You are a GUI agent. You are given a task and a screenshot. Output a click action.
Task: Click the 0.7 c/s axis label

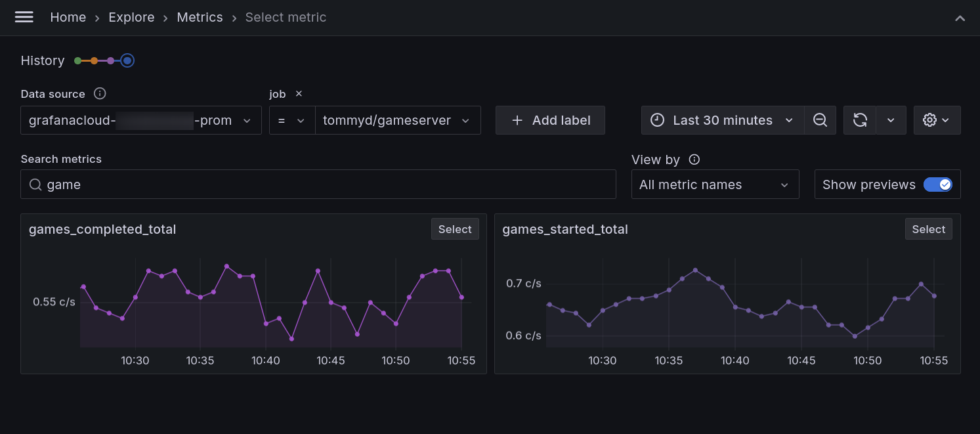pos(524,284)
